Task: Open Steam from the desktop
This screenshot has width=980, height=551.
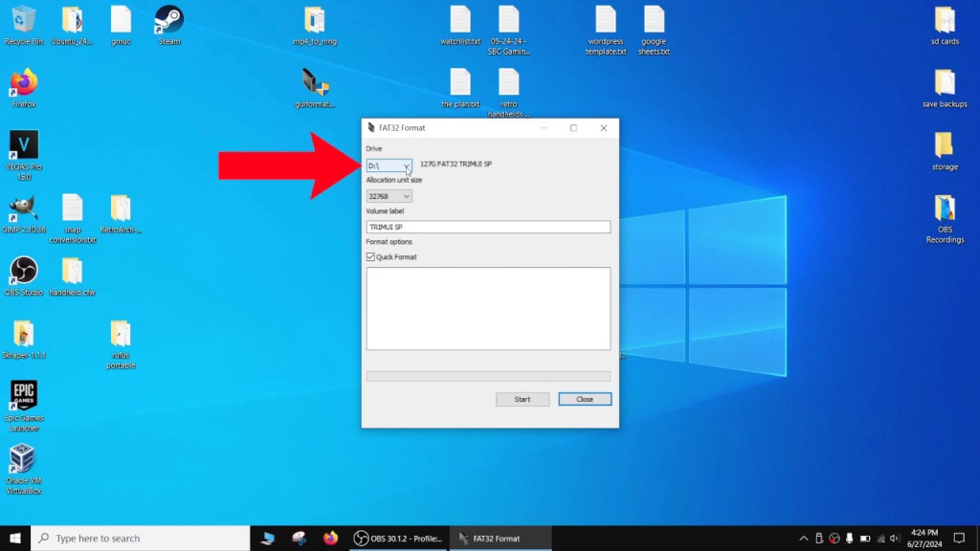Action: coord(167,19)
